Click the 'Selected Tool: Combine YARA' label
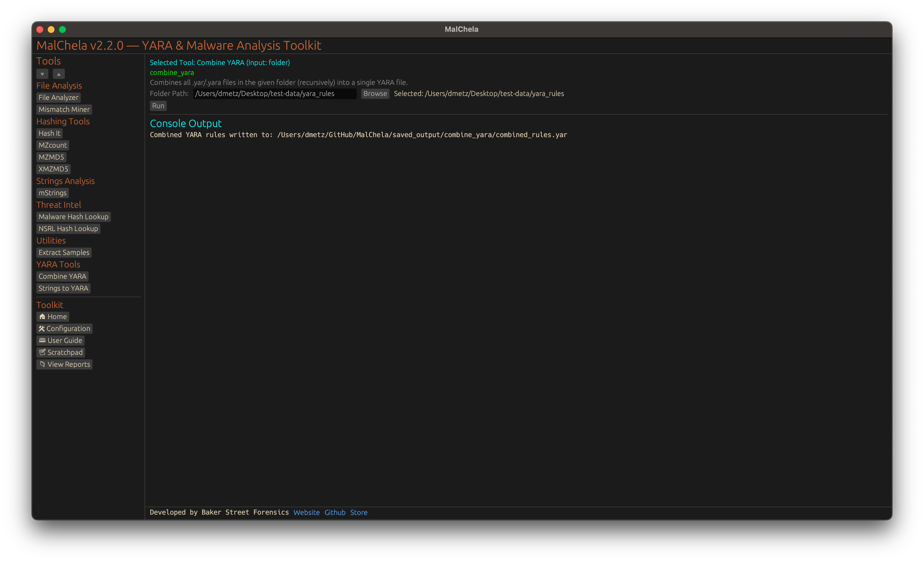 point(220,63)
